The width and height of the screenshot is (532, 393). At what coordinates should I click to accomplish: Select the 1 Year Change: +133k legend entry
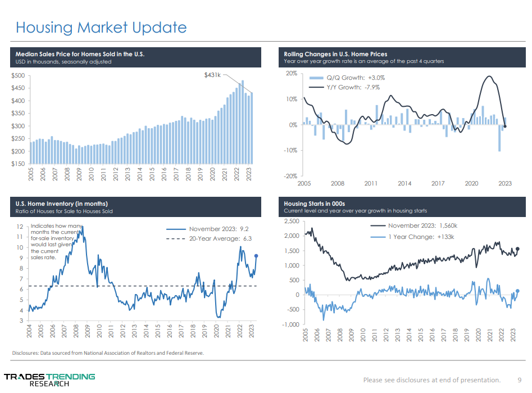(x=415, y=237)
